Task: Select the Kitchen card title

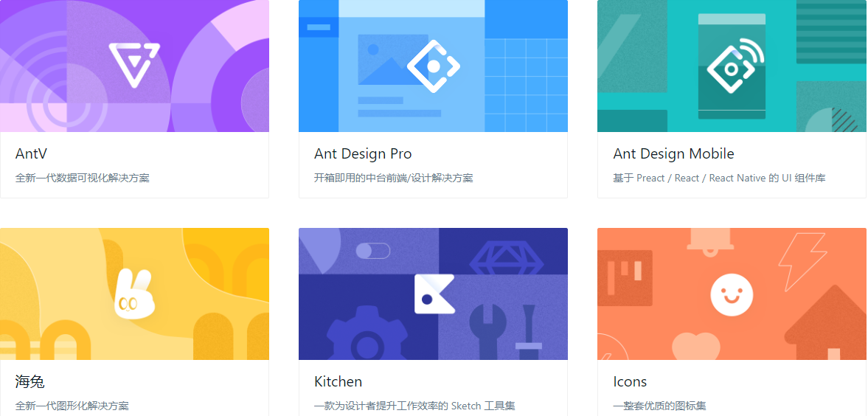Action: (338, 381)
